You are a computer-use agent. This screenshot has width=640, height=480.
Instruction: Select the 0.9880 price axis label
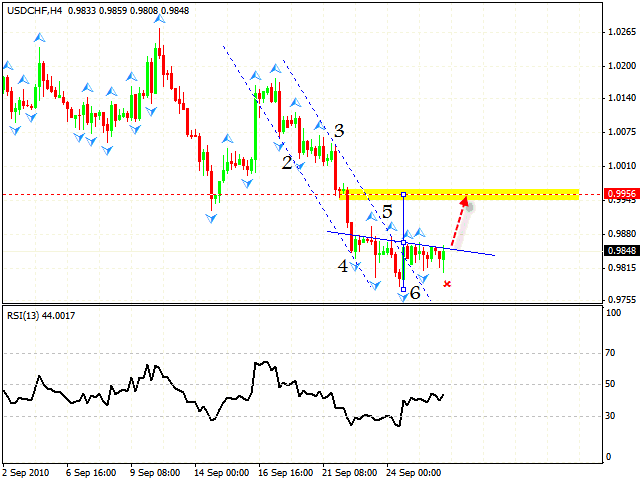pyautogui.click(x=622, y=233)
